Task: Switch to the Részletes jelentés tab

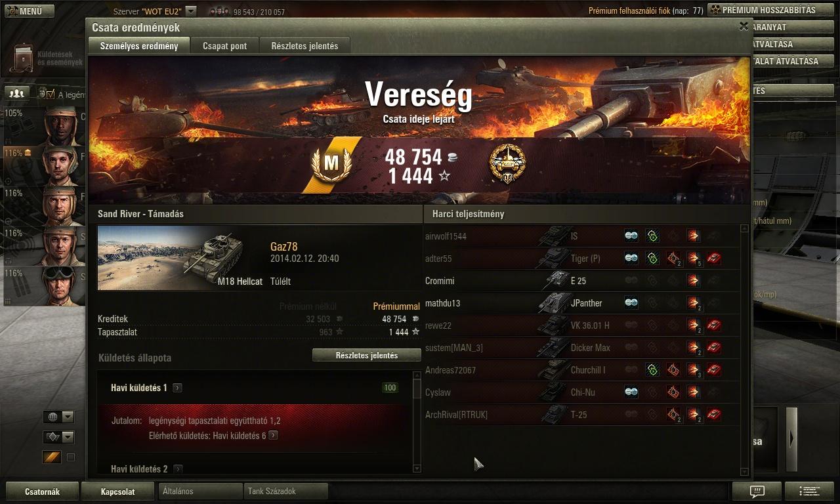Action: pyautogui.click(x=304, y=46)
